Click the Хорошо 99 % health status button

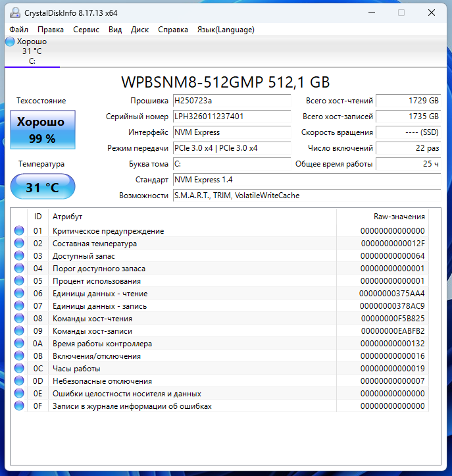(x=43, y=130)
